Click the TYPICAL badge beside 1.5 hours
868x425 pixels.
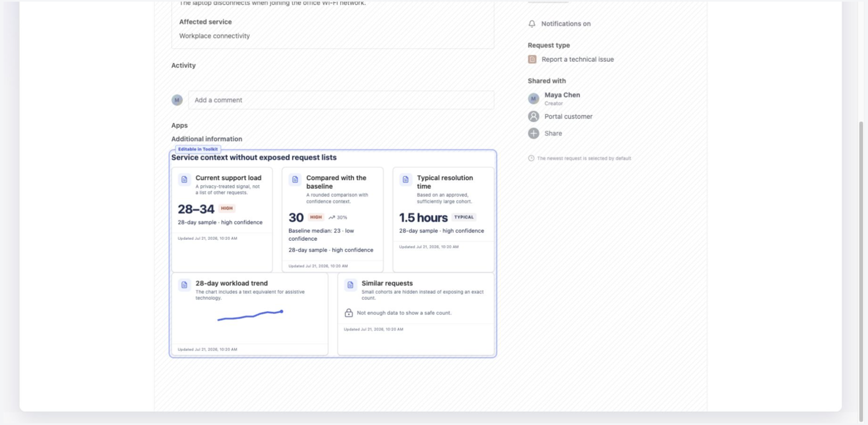click(x=464, y=217)
